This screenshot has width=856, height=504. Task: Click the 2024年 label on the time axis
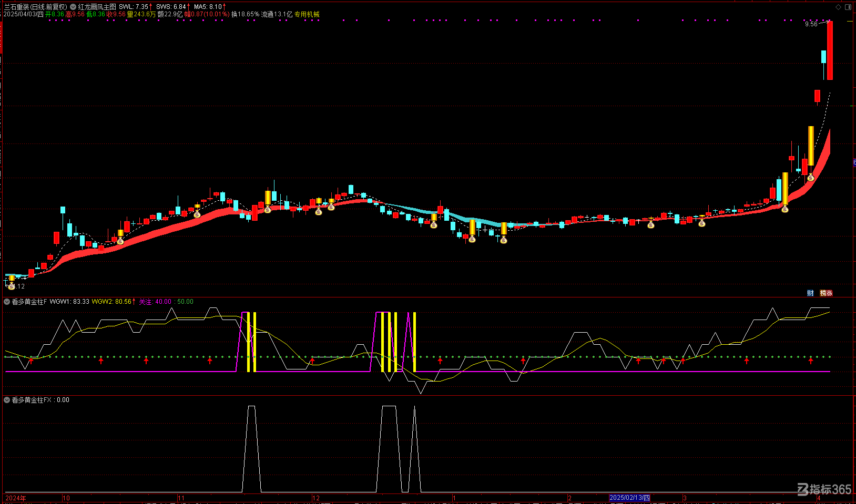pyautogui.click(x=16, y=498)
